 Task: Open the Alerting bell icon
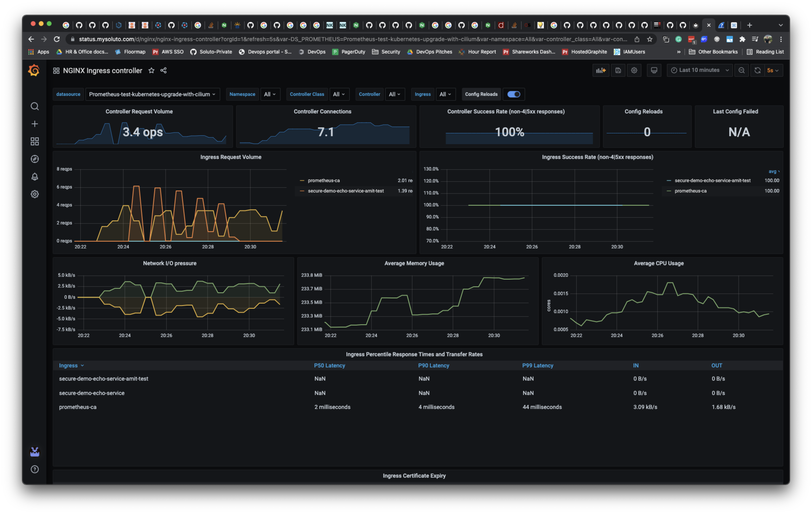tap(35, 177)
